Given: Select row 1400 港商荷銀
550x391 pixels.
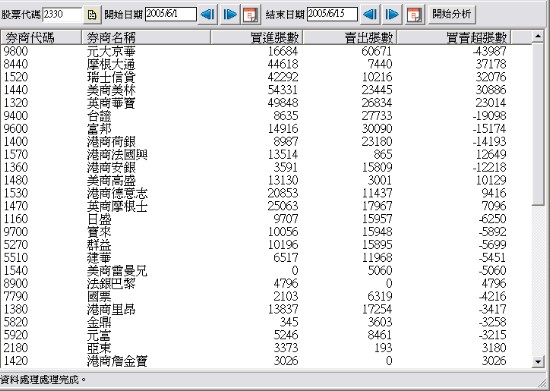Looking at the screenshot, I should [x=266, y=142].
